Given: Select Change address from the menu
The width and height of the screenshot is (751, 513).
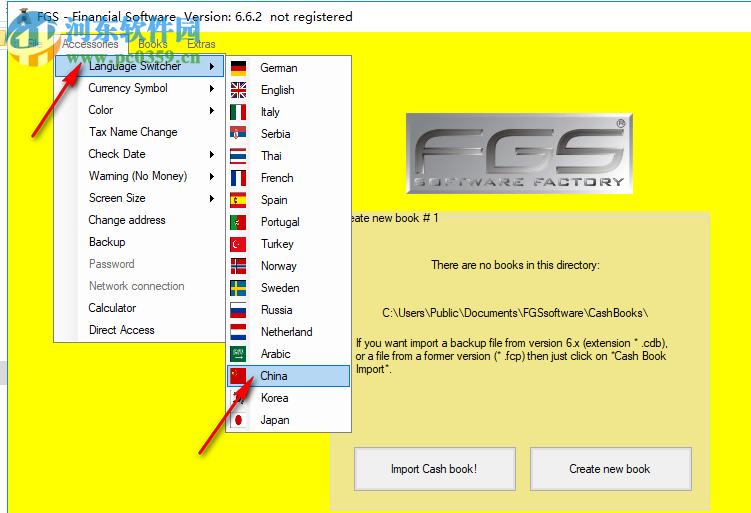Looking at the screenshot, I should click(127, 220).
